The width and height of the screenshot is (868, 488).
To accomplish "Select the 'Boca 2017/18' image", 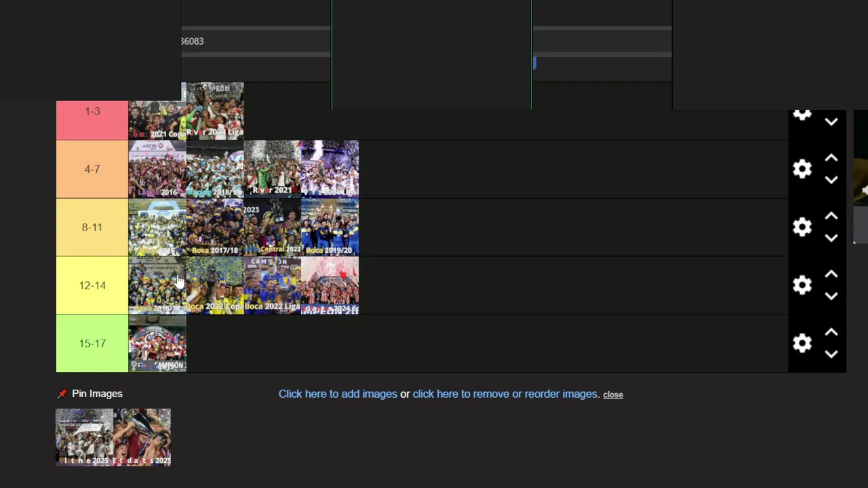I will click(215, 227).
